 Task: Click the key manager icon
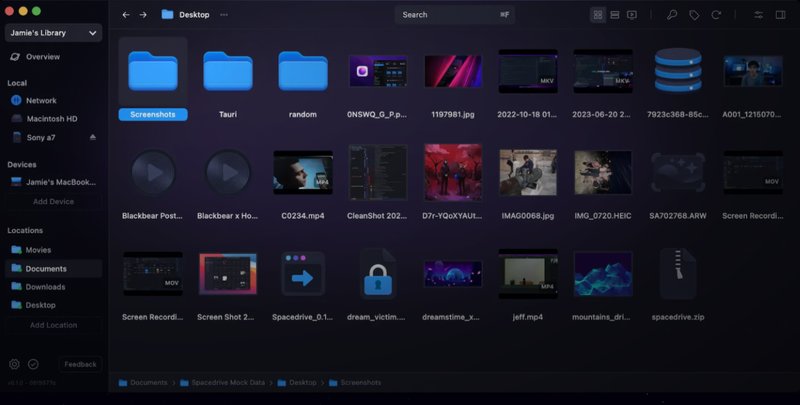(672, 15)
